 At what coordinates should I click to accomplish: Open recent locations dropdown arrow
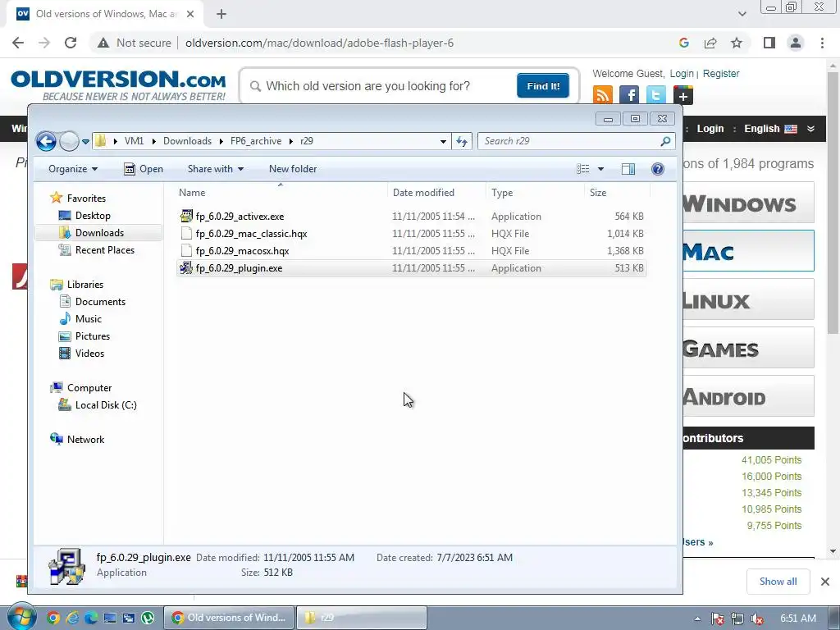pos(85,142)
